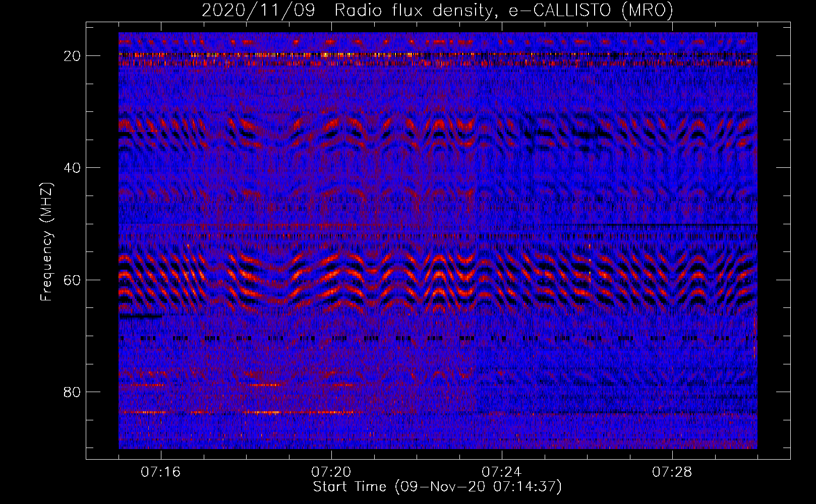
Task: Select the 07:16 time tick label
Action: point(161,472)
